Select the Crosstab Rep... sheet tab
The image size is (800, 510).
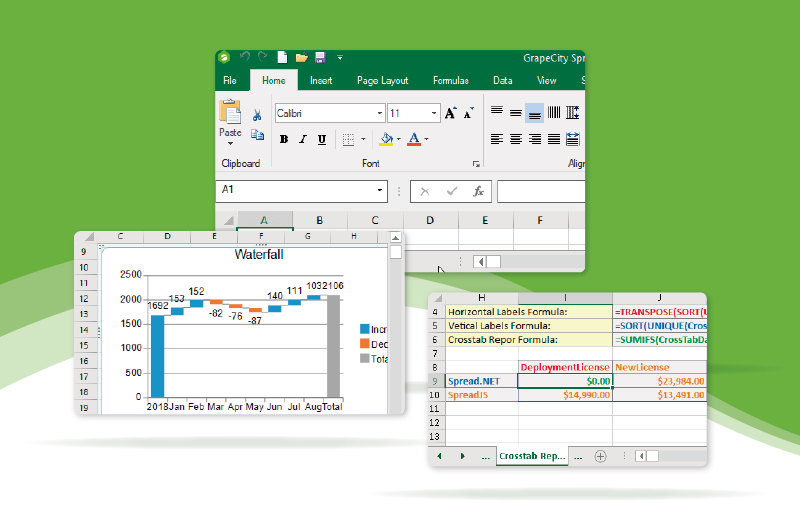click(532, 456)
